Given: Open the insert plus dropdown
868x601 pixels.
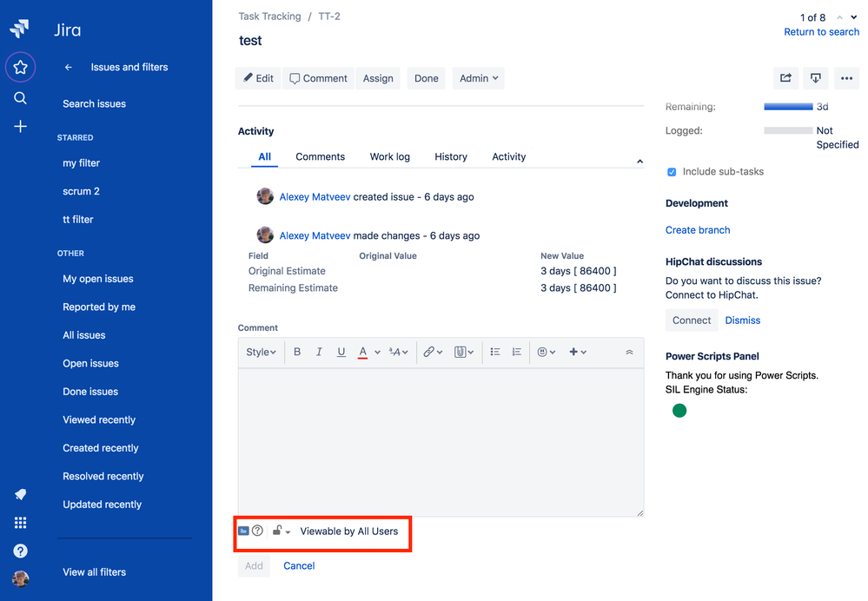Looking at the screenshot, I should [x=578, y=352].
